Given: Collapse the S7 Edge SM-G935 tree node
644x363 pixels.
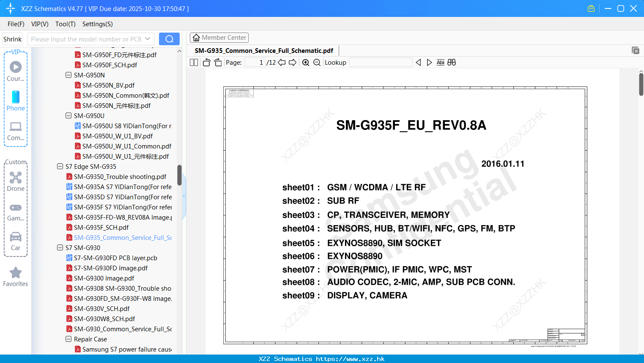Looking at the screenshot, I should tap(60, 167).
